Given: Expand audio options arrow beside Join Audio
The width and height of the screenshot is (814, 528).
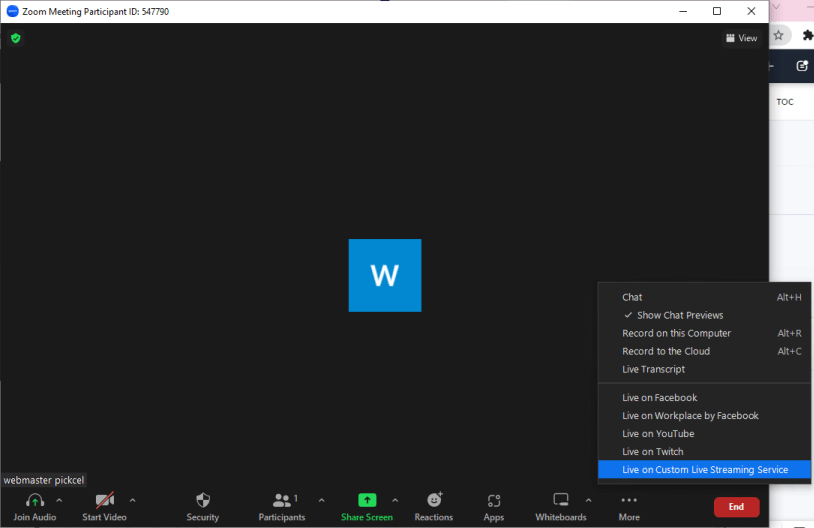Looking at the screenshot, I should coord(59,500).
